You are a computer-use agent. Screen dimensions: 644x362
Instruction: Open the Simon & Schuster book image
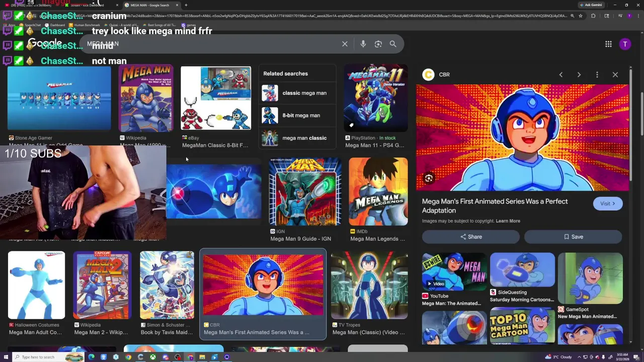coord(167,285)
